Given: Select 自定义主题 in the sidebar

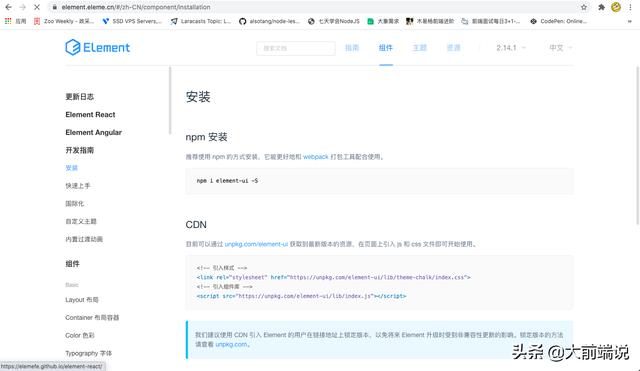Looking at the screenshot, I should click(81, 221).
